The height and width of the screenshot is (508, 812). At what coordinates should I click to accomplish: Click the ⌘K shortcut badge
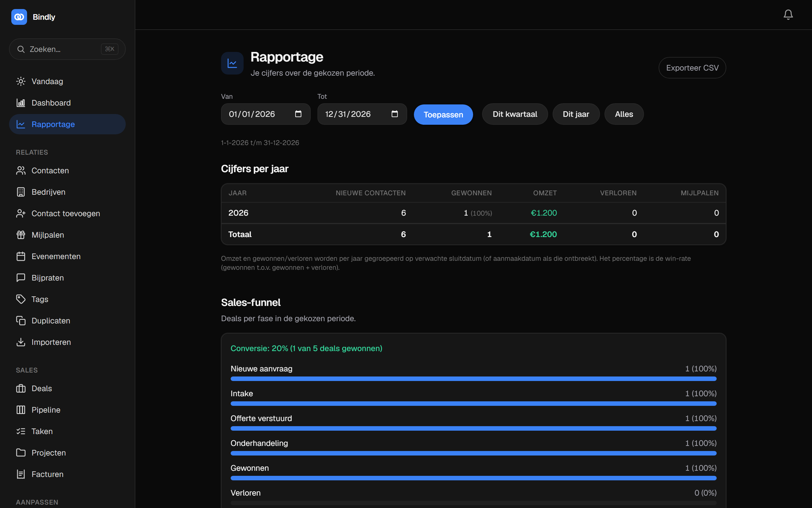coord(110,49)
